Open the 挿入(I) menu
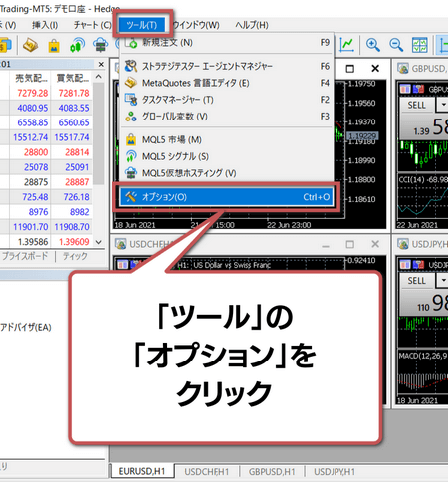The height and width of the screenshot is (482, 448). [x=45, y=25]
